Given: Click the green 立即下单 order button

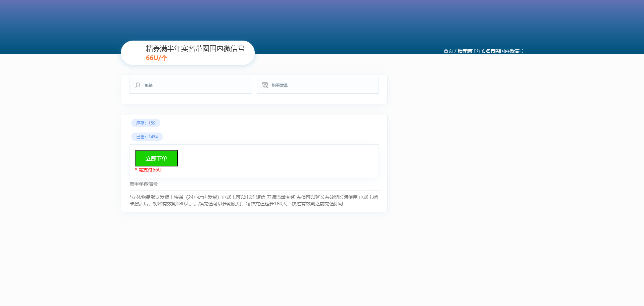Looking at the screenshot, I should tap(156, 158).
